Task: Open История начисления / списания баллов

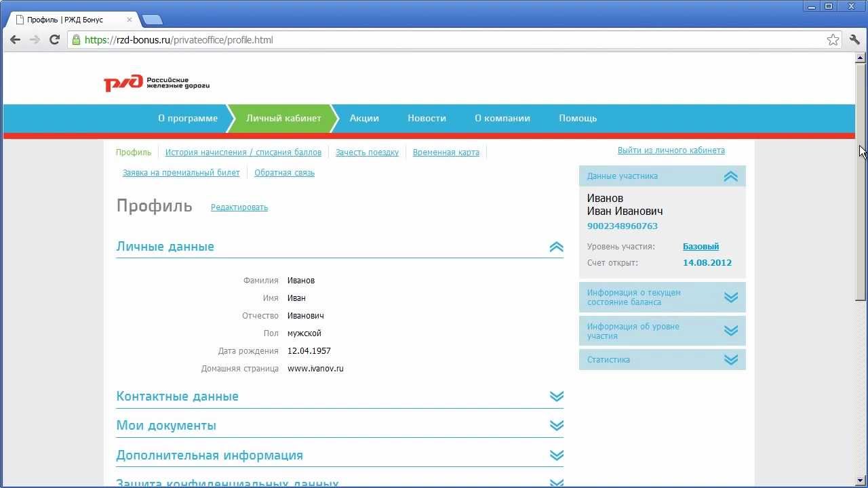Action: 243,152
